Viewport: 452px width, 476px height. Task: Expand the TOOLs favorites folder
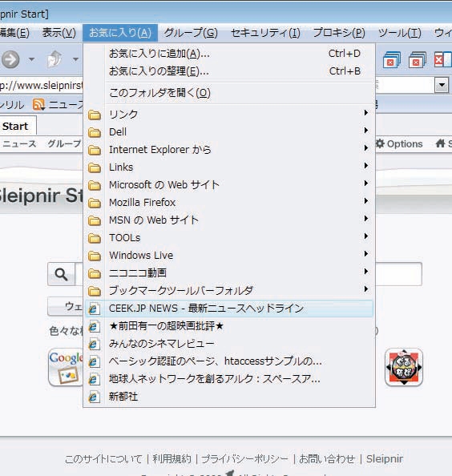click(x=229, y=238)
